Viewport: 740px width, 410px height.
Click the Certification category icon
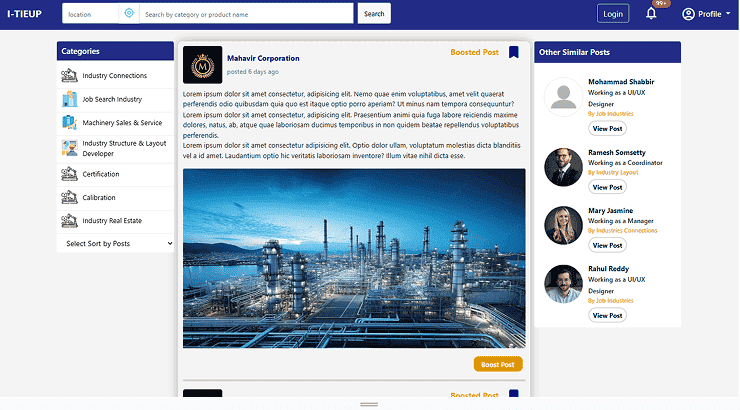click(69, 173)
